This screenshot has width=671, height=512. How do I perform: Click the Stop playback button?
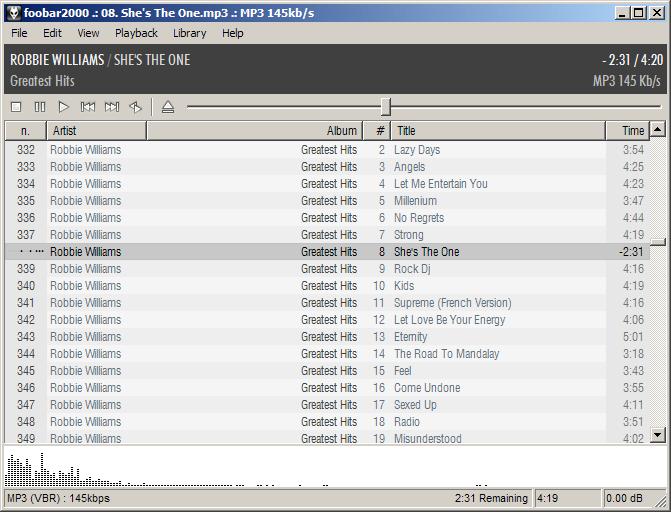(16, 107)
